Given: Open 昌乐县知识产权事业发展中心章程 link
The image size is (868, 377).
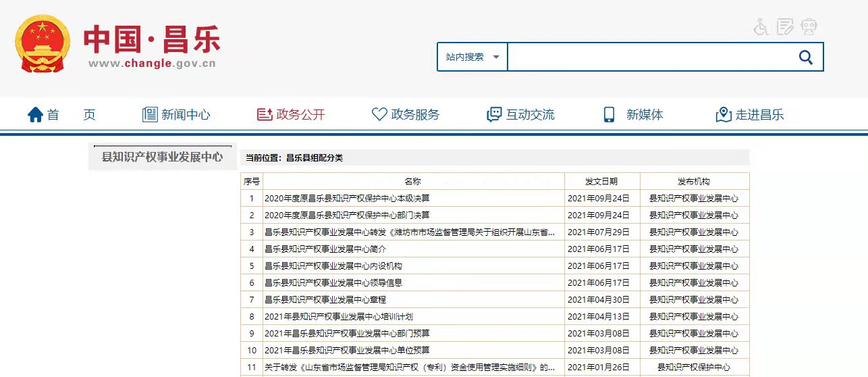Looking at the screenshot, I should coord(325,300).
